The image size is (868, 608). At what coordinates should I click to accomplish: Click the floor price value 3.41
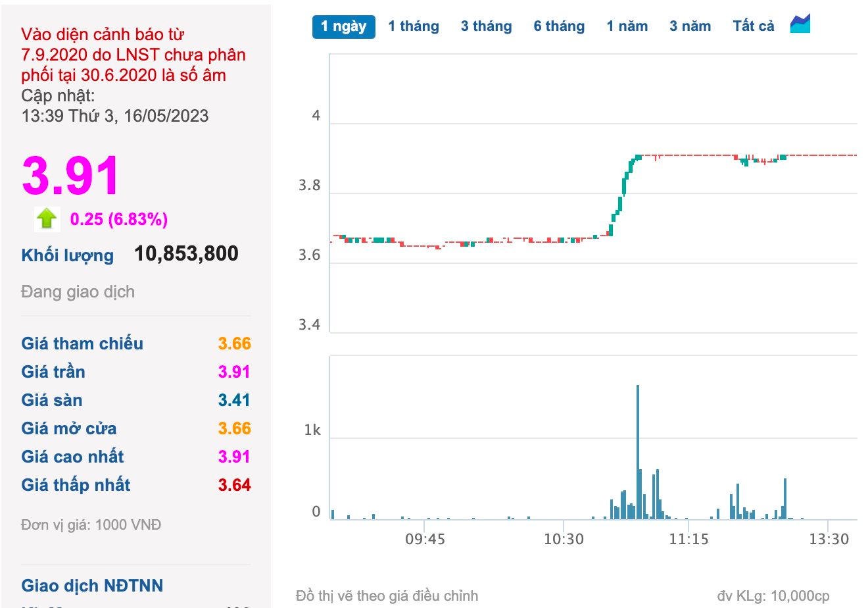(x=235, y=400)
